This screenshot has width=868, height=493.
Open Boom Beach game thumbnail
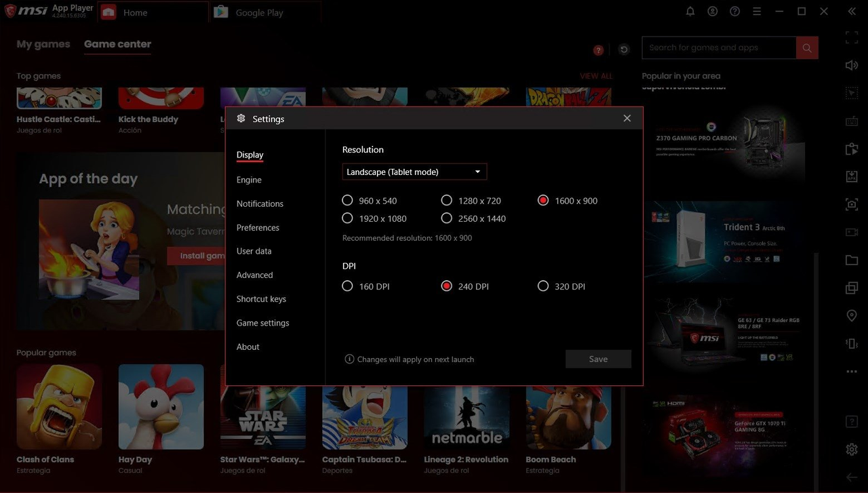pos(568,417)
